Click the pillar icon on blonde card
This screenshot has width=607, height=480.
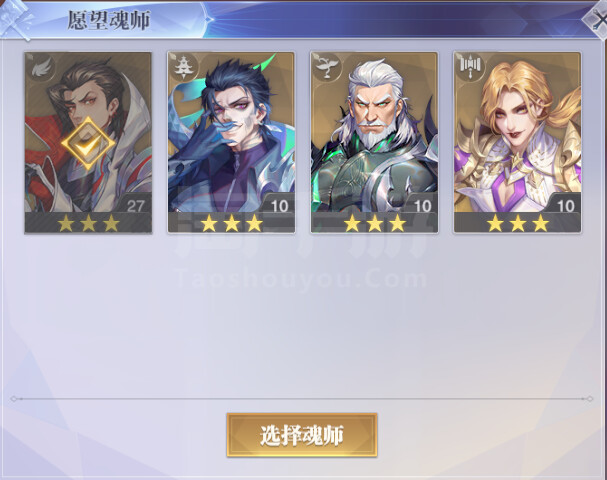470,67
